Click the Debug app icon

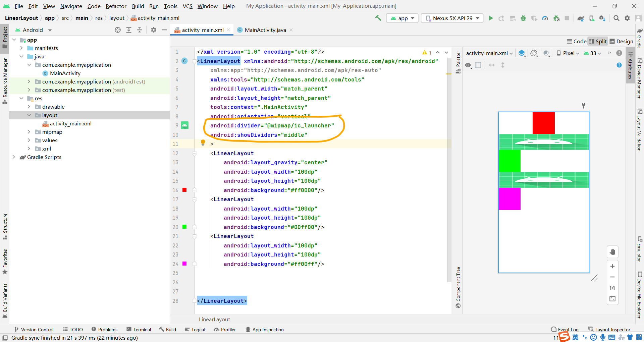pos(523,18)
